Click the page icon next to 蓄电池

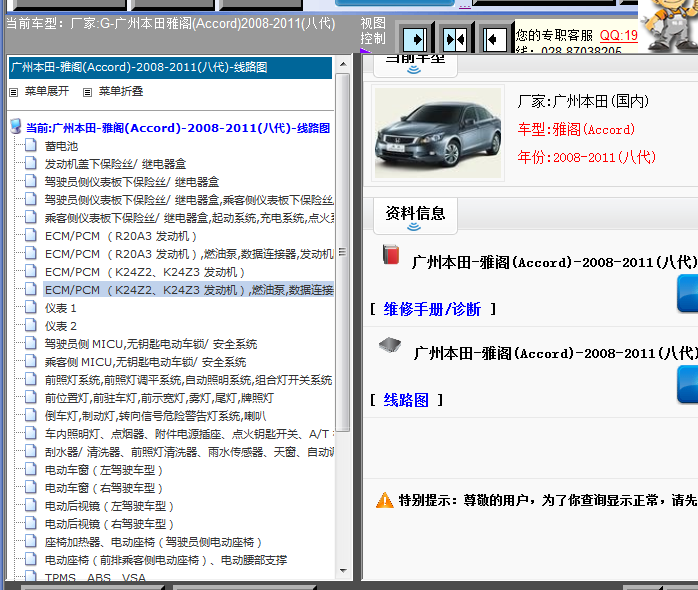point(31,145)
